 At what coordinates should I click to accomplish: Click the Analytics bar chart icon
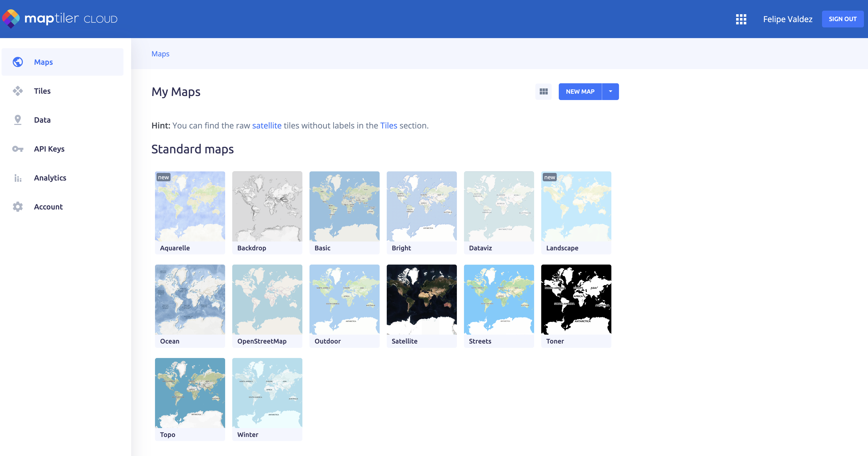tap(18, 178)
